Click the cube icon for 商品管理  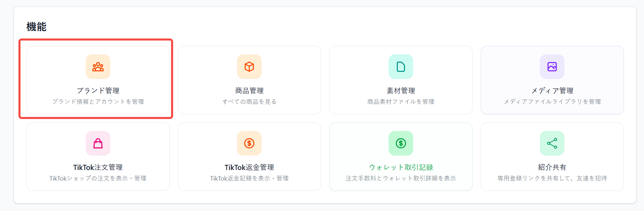coord(249,67)
